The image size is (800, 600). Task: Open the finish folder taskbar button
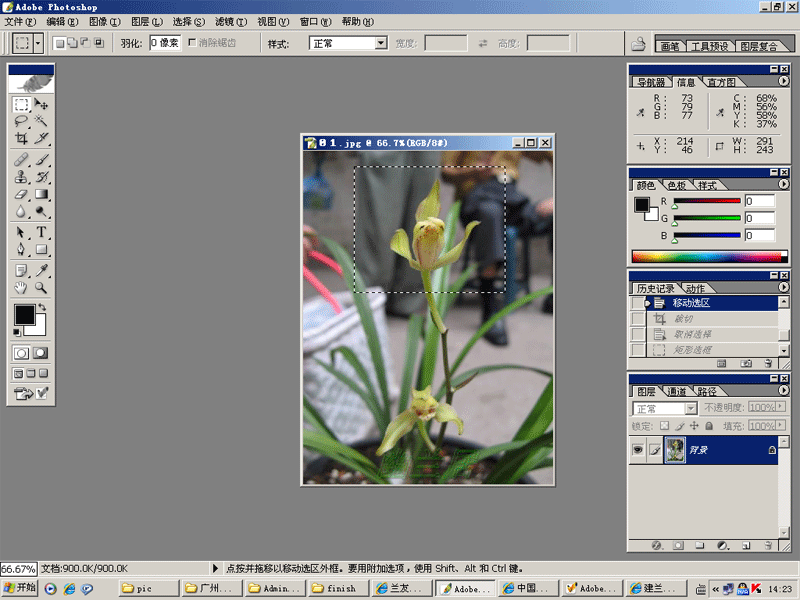click(x=339, y=588)
